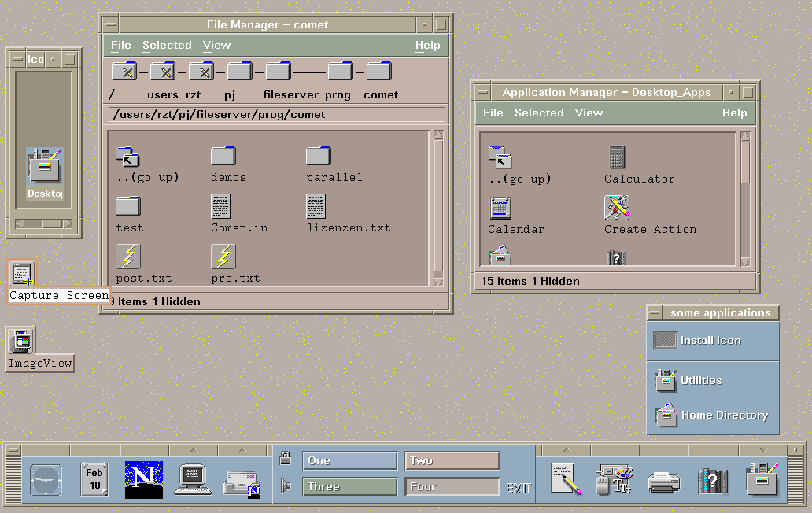Click the lock screen padlock icon
Viewport: 812px width, 513px height.
point(286,459)
